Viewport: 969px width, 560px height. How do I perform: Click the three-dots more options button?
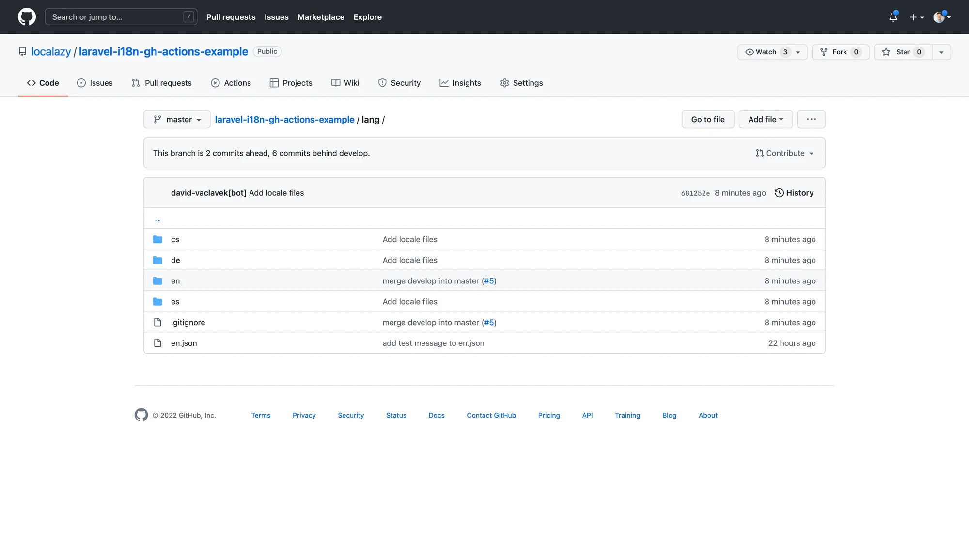[811, 119]
